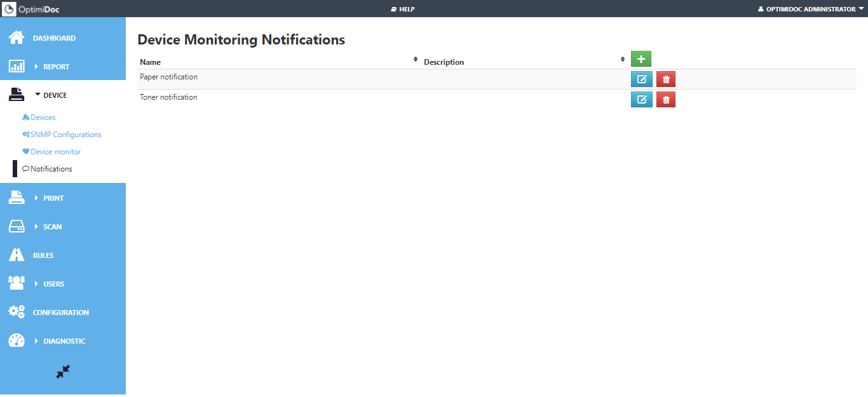Open Dashboard via the home icon
The width and height of the screenshot is (868, 397).
17,38
